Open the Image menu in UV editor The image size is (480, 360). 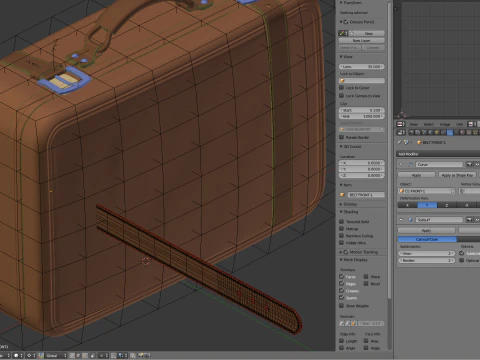tap(445, 124)
